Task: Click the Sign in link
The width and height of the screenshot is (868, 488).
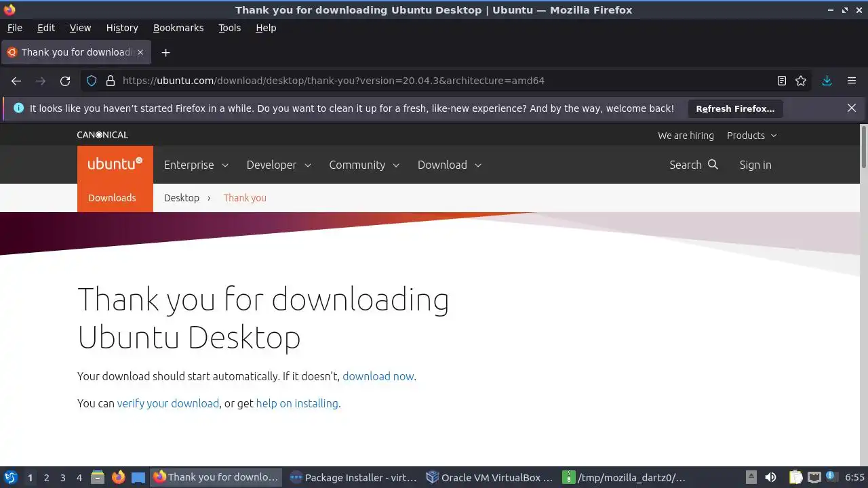Action: (x=755, y=165)
